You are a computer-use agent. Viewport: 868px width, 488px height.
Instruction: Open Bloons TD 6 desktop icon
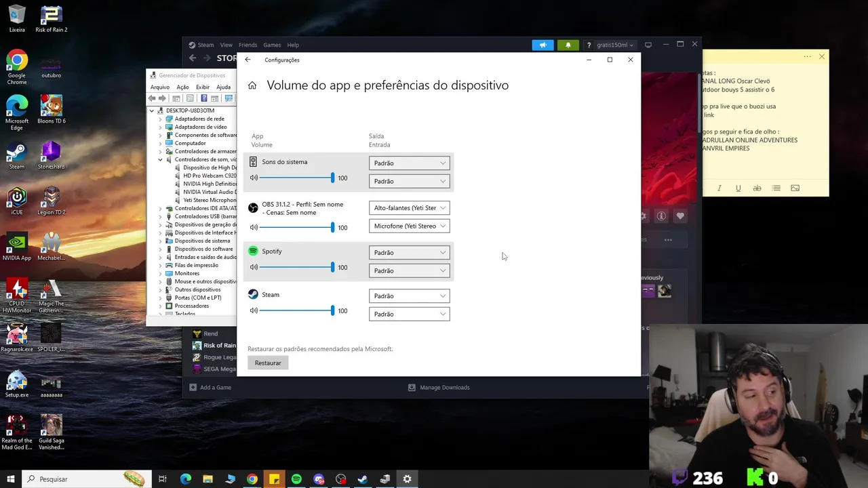click(52, 110)
